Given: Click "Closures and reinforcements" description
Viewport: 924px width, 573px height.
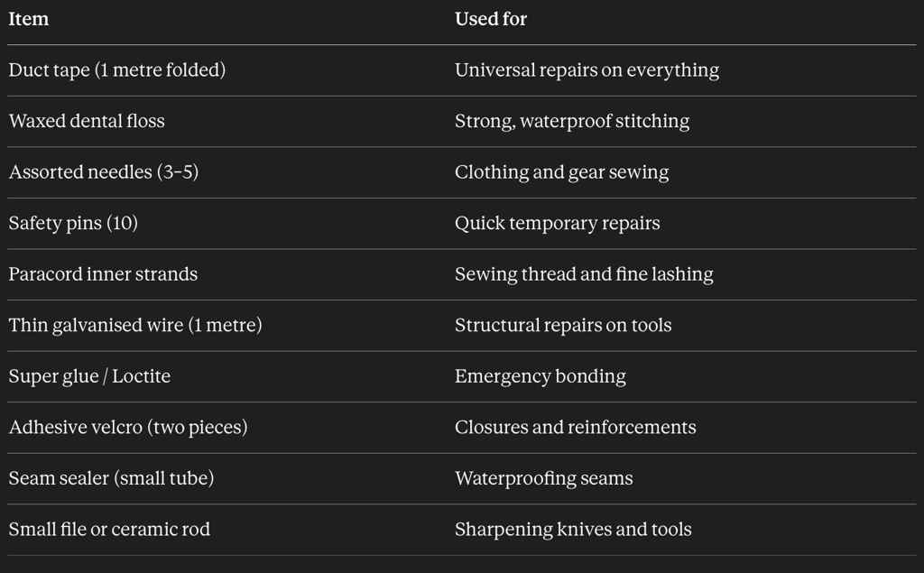Looking at the screenshot, I should 575,427.
